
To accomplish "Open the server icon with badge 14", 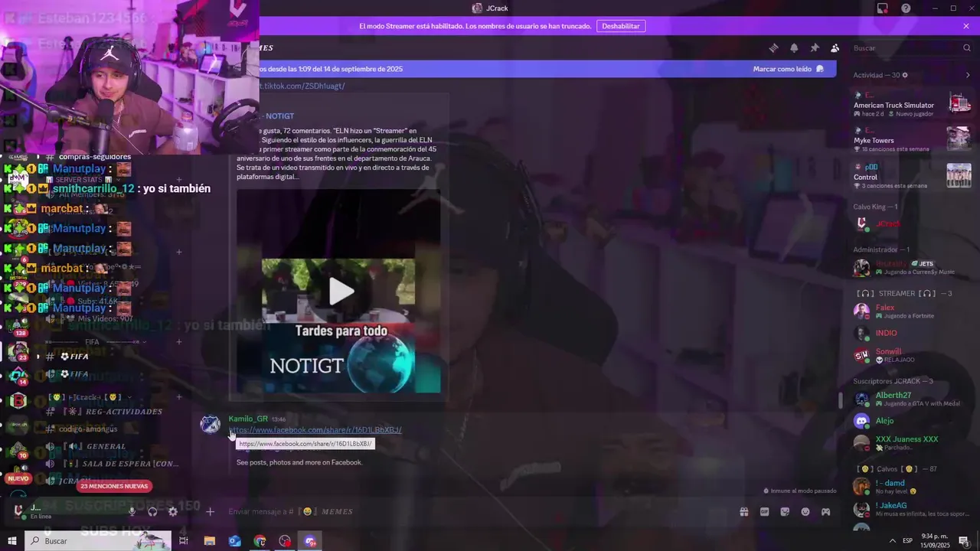I will tap(18, 375).
